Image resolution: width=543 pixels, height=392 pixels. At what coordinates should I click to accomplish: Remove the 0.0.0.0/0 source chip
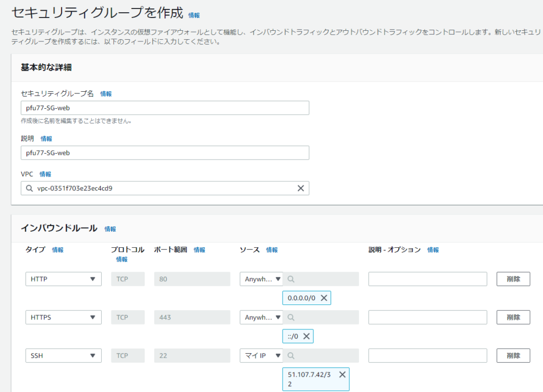click(324, 298)
